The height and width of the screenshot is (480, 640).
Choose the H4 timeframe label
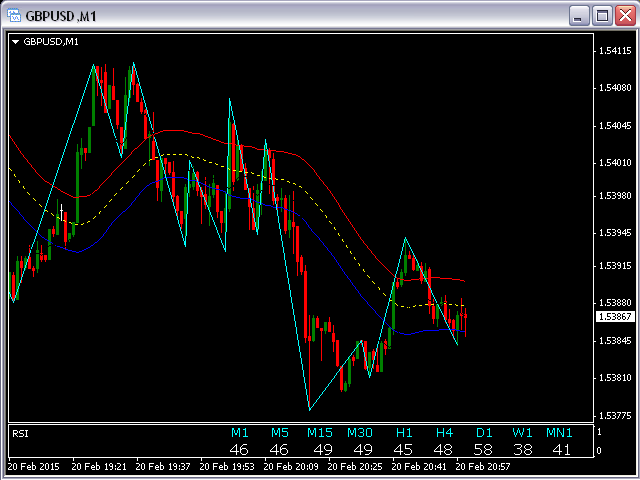444,432
